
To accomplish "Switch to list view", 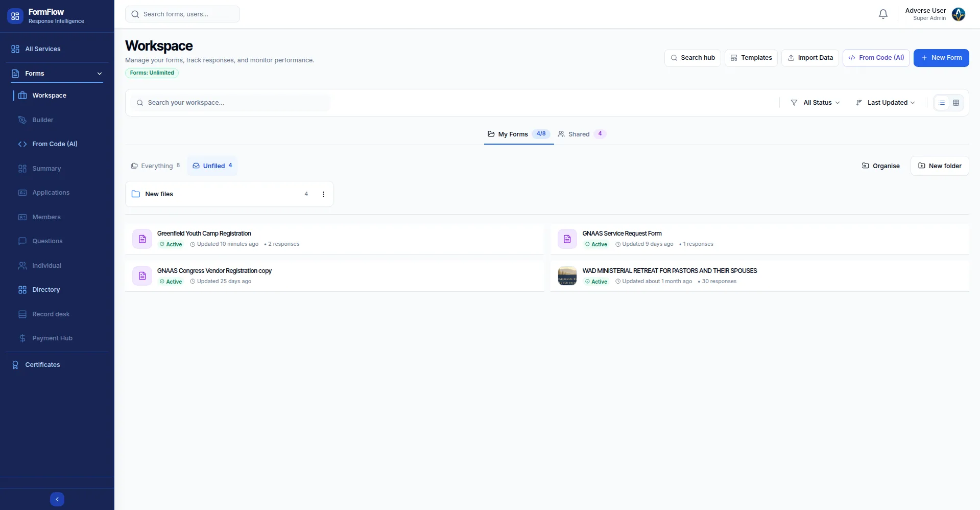I will [x=942, y=103].
